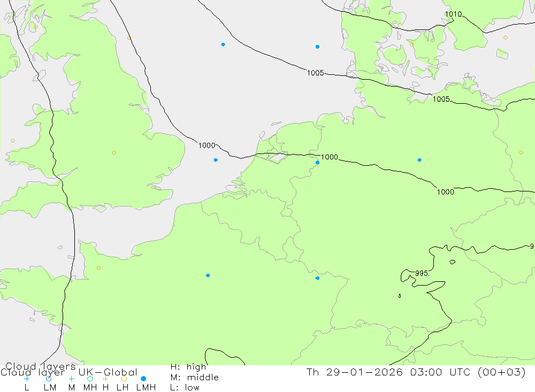Click the 995 isobar pressure label
This screenshot has height=392, width=535.
click(422, 273)
